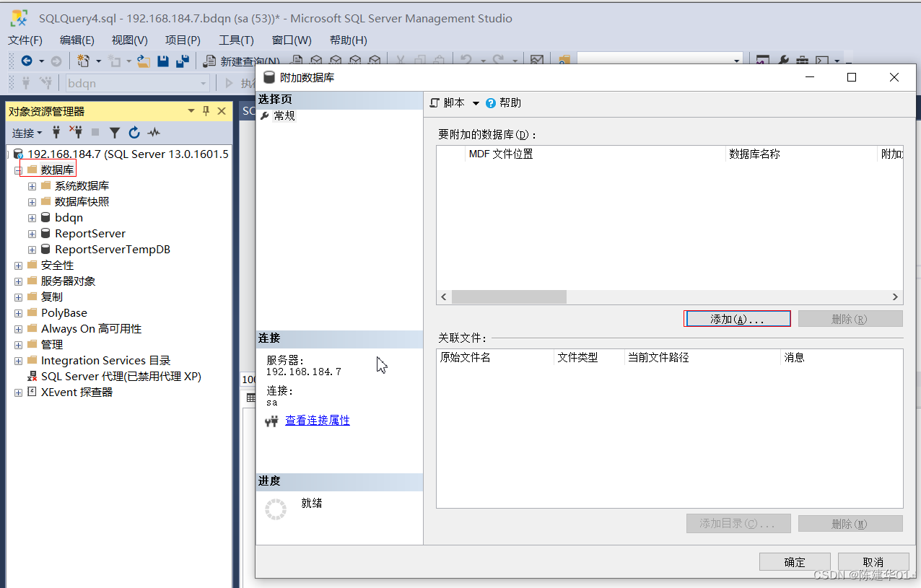
Task: Click the database list scroll left arrow
Action: pos(444,297)
